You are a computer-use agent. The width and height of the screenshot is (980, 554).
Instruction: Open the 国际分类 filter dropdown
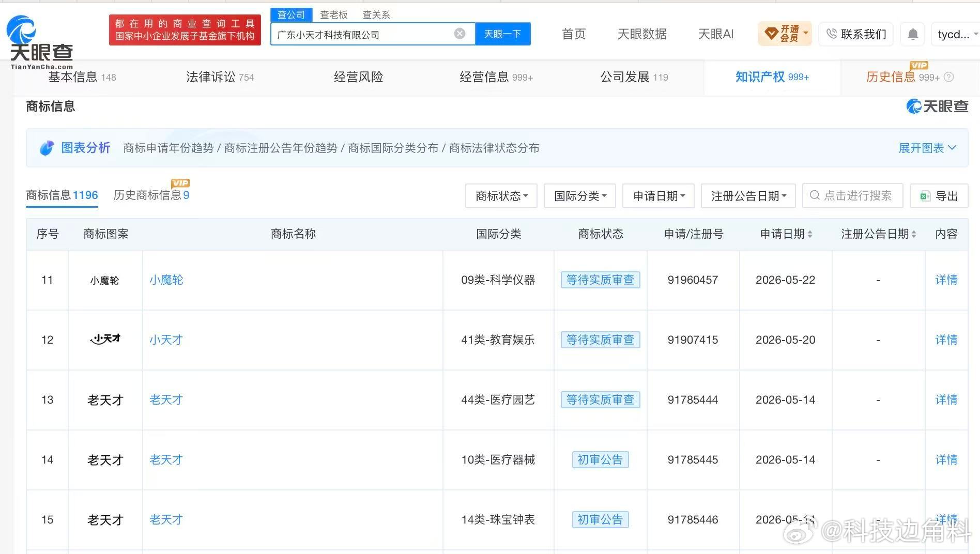[x=580, y=196]
